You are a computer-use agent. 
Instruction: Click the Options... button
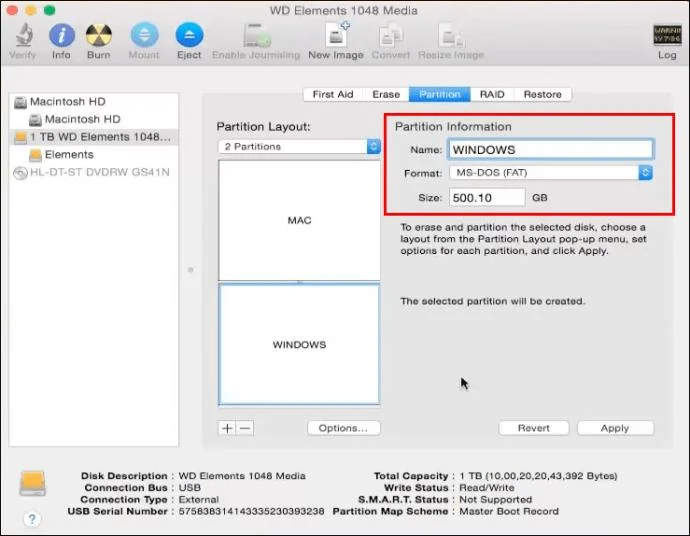344,428
